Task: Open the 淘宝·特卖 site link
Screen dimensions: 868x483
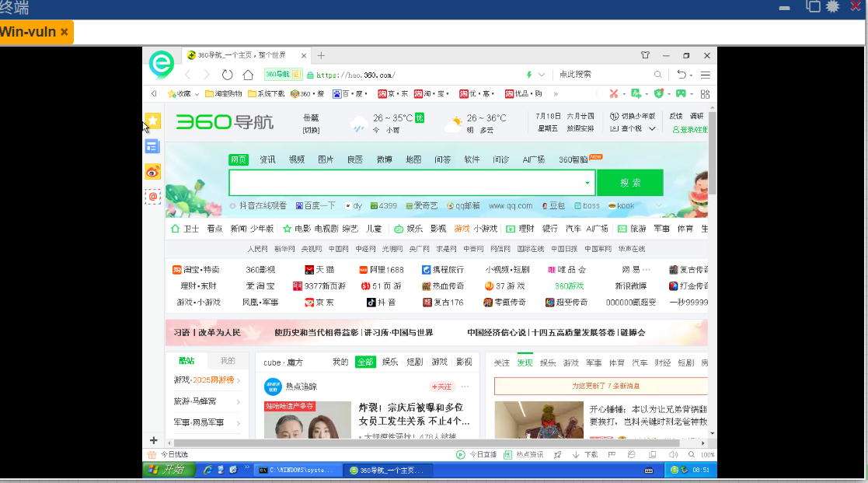Action: click(x=196, y=270)
